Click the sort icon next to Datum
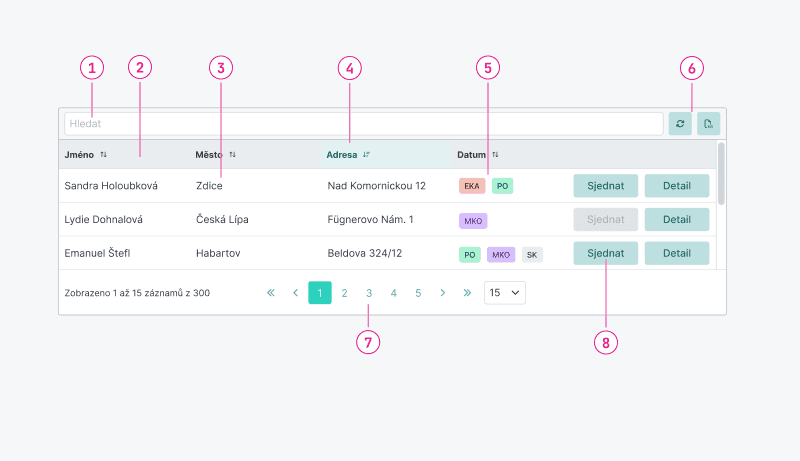The width and height of the screenshot is (800, 461). coord(495,155)
